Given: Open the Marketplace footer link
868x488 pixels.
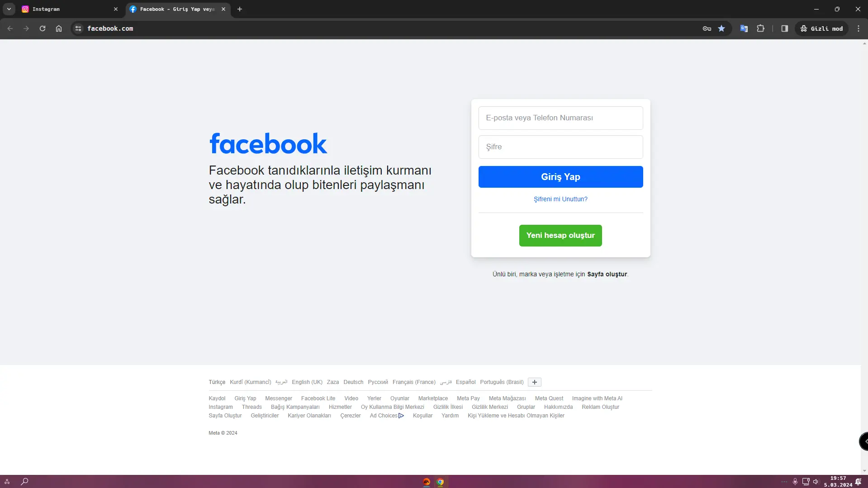Looking at the screenshot, I should pos(433,398).
